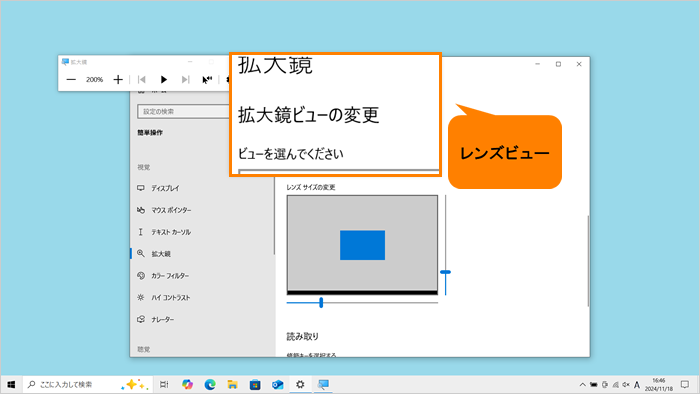Click the Magnifier zoom in plus button
This screenshot has width=700, height=394.
tap(118, 80)
